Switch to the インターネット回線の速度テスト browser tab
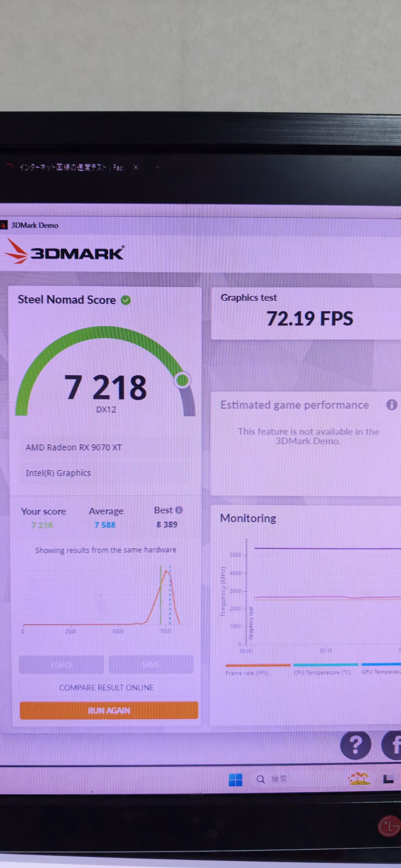Image resolution: width=401 pixels, height=868 pixels. pyautogui.click(x=71, y=167)
